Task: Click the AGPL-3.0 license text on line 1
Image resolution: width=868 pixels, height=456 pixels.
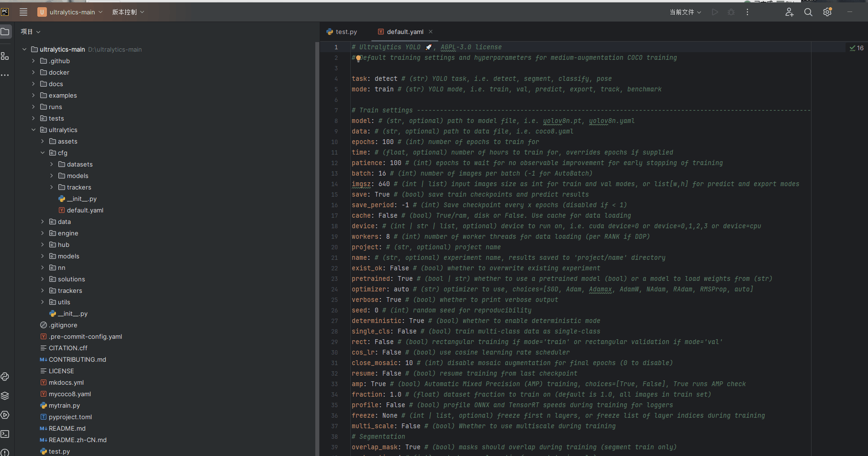Action: 471,47
